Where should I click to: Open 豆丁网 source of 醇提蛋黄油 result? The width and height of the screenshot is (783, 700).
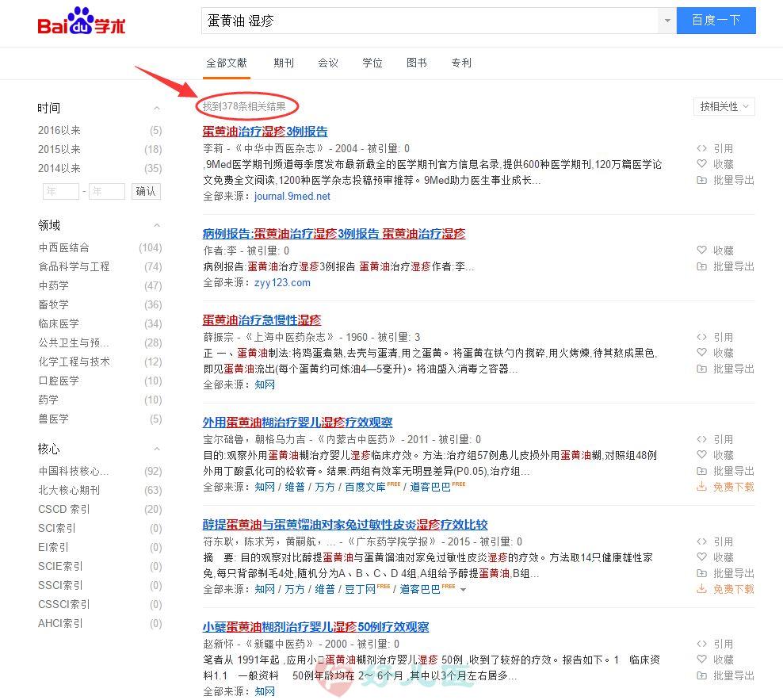360,590
